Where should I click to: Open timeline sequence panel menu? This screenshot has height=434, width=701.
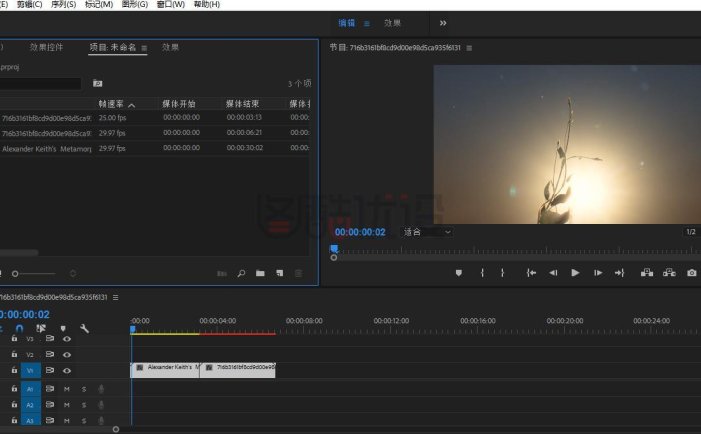click(115, 297)
